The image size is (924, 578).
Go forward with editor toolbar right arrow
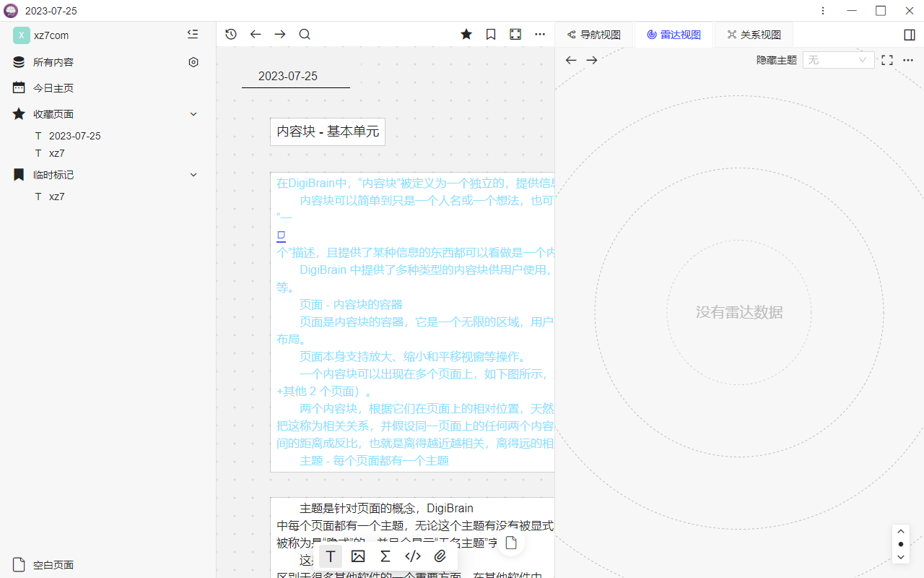point(280,34)
